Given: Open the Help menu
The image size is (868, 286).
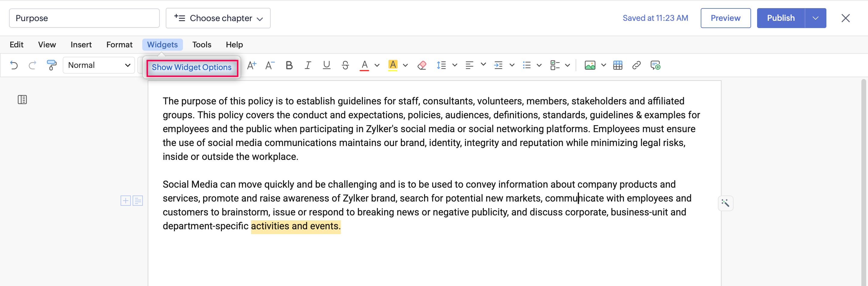Looking at the screenshot, I should tap(234, 45).
